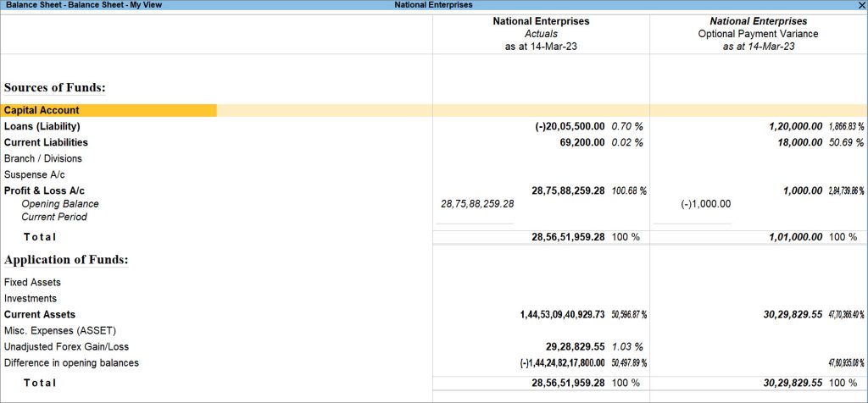Click Current Liabilities actuals percentage 0.02 %

click(627, 142)
